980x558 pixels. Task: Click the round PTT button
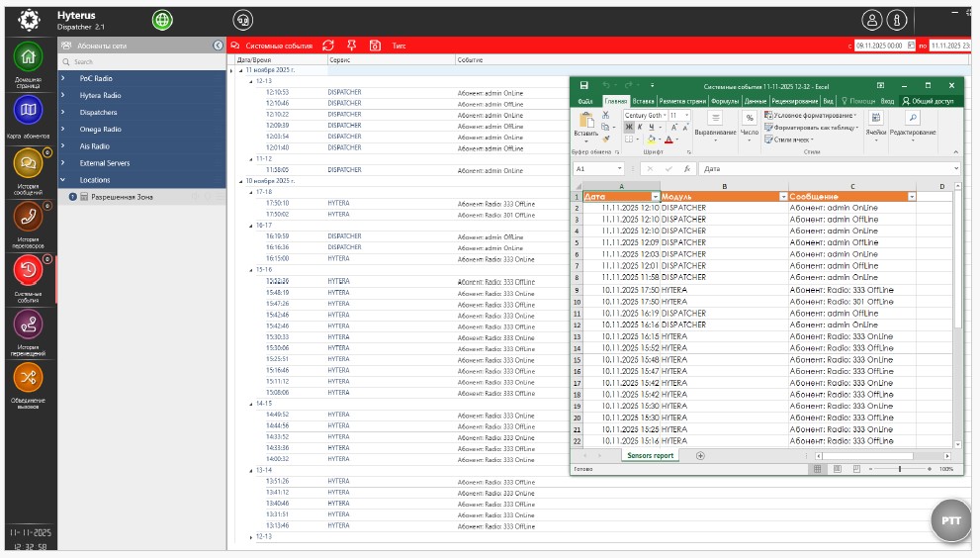point(951,519)
